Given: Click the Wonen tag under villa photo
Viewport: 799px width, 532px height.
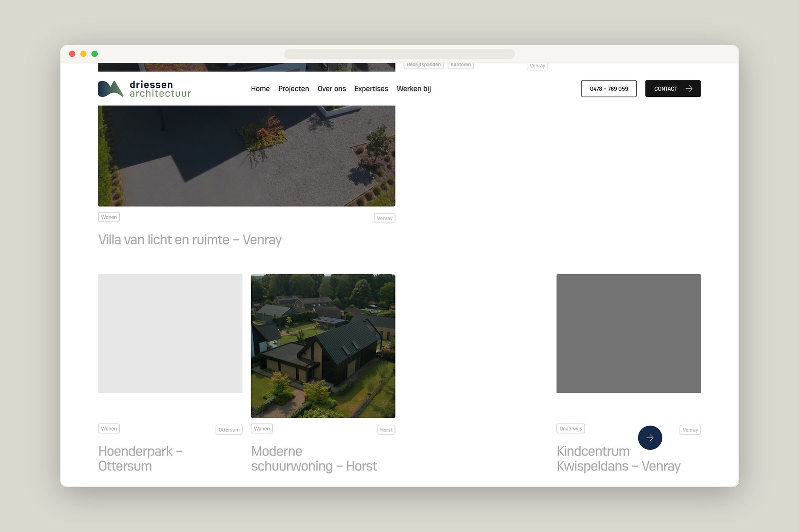Looking at the screenshot, I should click(x=109, y=217).
